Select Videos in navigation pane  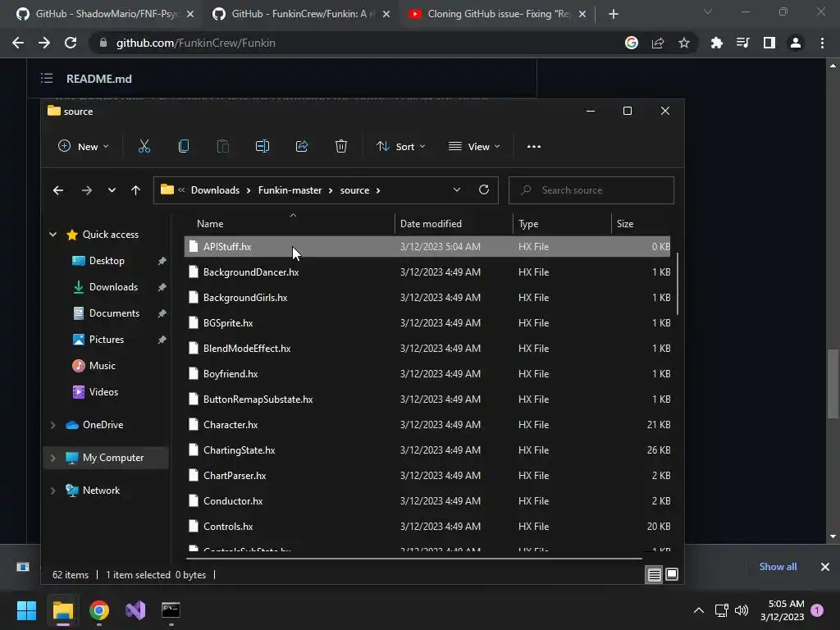tap(103, 392)
